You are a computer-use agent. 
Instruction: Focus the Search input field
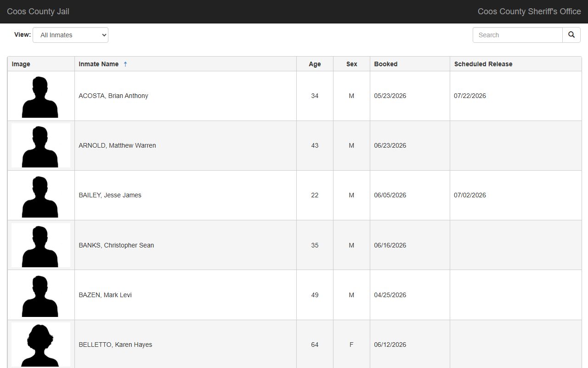[x=518, y=35]
